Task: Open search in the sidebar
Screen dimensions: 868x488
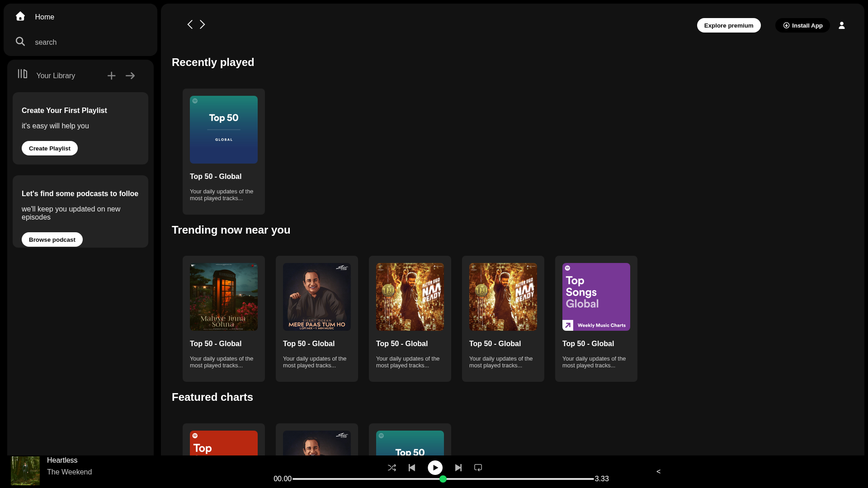Action: (x=46, y=42)
